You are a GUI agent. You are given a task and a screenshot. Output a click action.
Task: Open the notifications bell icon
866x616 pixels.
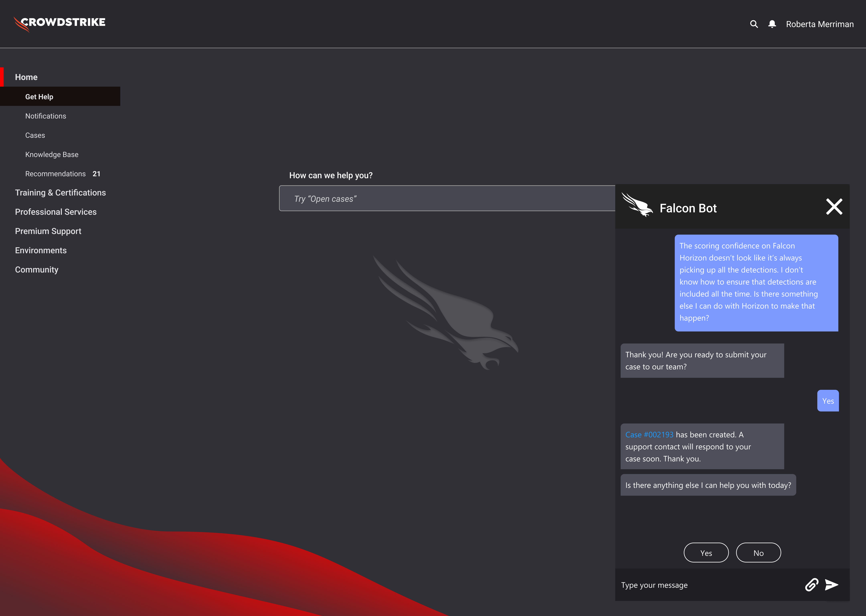click(772, 24)
